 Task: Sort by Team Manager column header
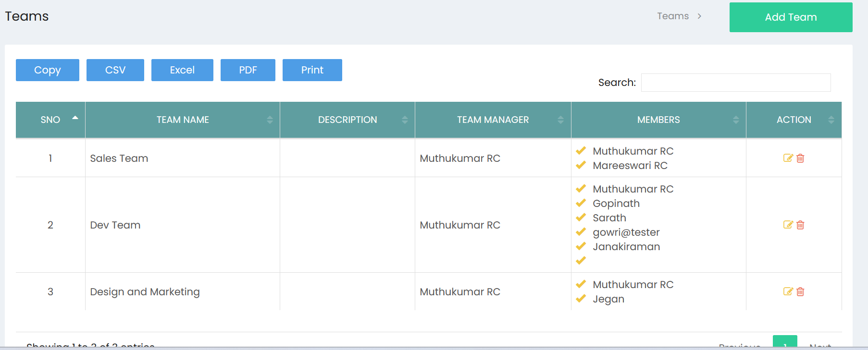pyautogui.click(x=493, y=120)
